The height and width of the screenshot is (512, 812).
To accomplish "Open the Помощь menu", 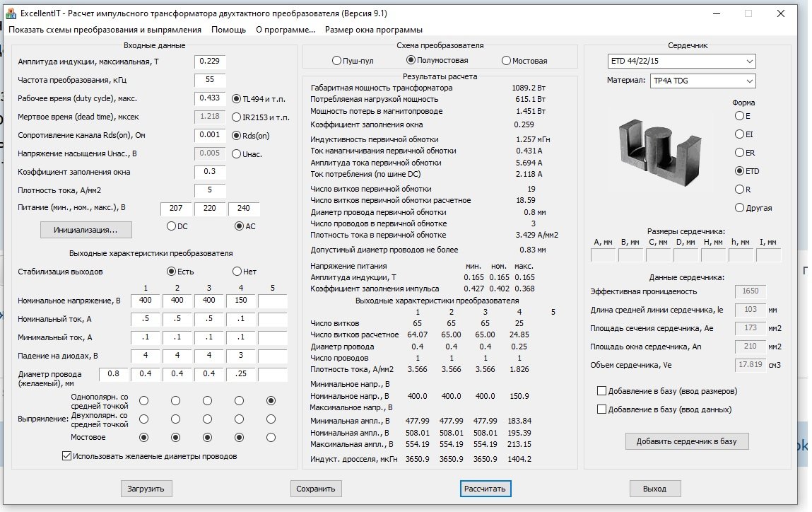I will click(228, 30).
